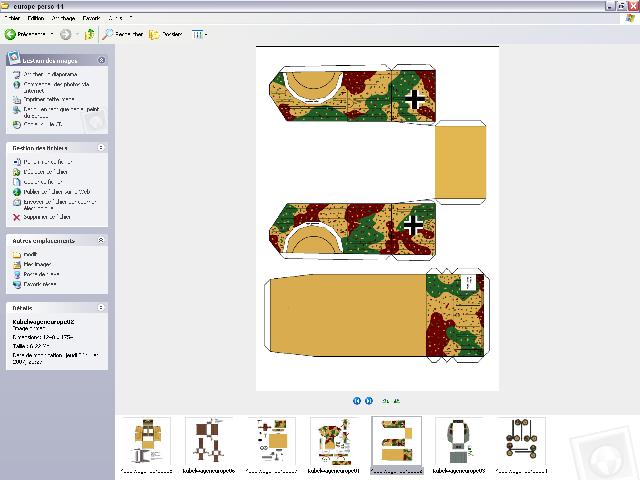The image size is (640, 480).
Task: Collapse the Autres emplacements panel
Action: [101, 240]
